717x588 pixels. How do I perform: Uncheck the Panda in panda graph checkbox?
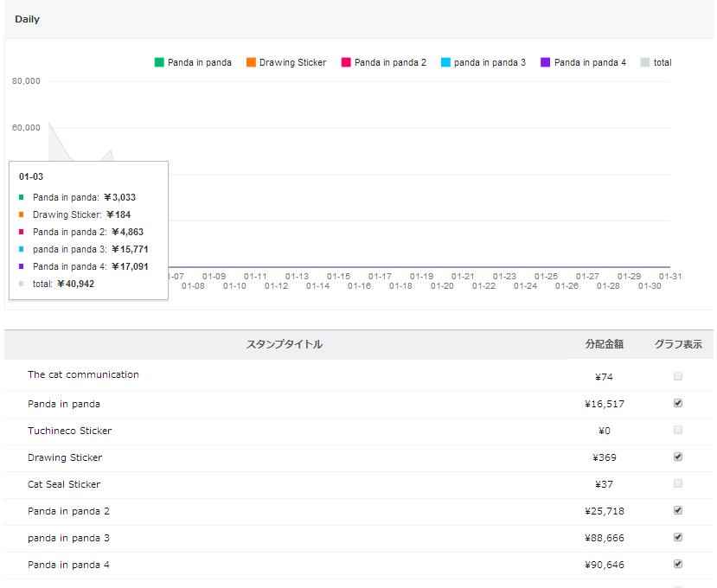pos(678,403)
